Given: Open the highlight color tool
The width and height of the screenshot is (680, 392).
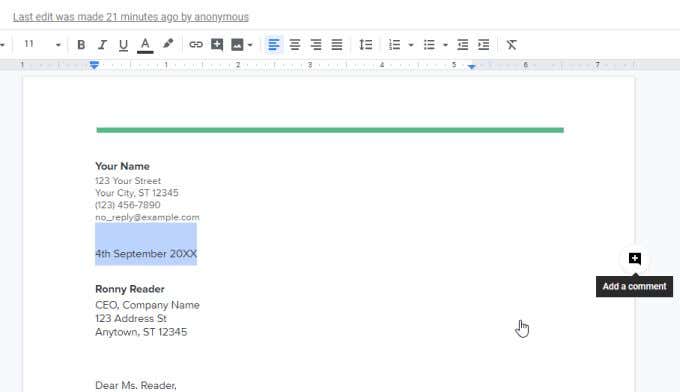Looking at the screenshot, I should (167, 44).
